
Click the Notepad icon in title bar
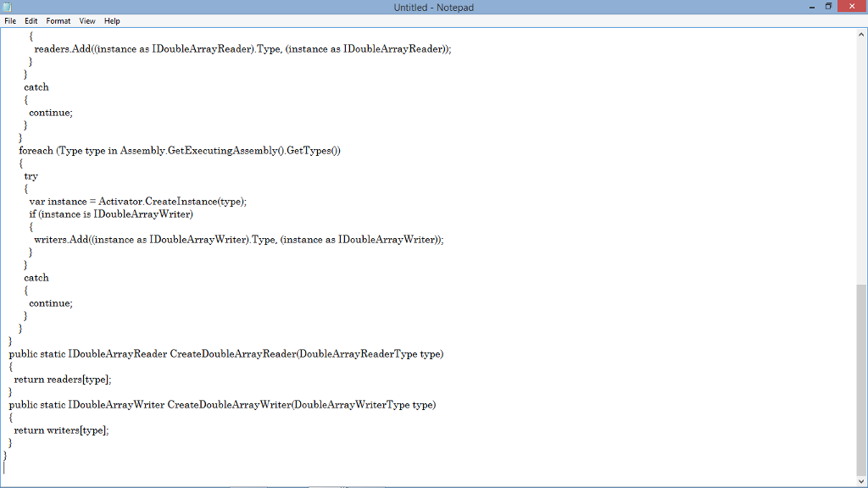click(7, 7)
